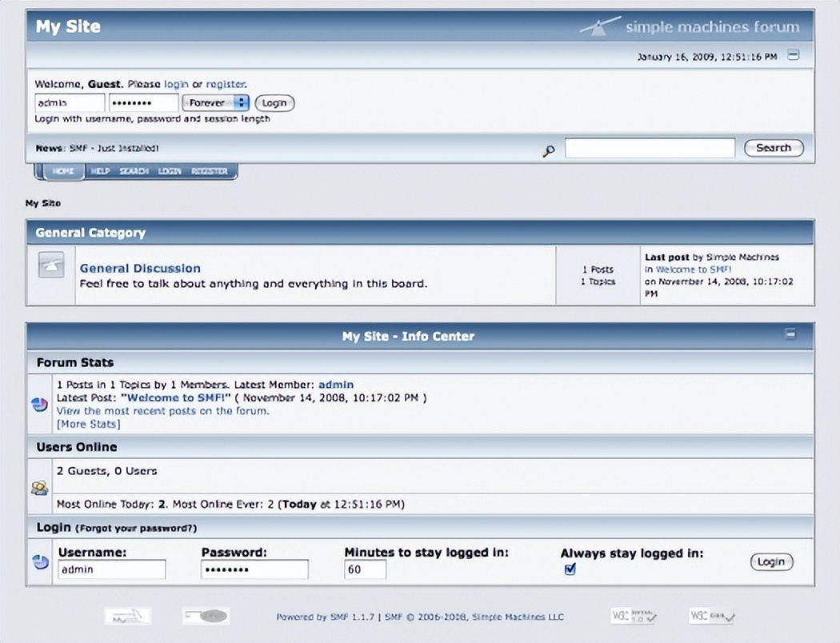Open the Search tab in navigation
Image resolution: width=840 pixels, height=643 pixels.
(x=134, y=171)
